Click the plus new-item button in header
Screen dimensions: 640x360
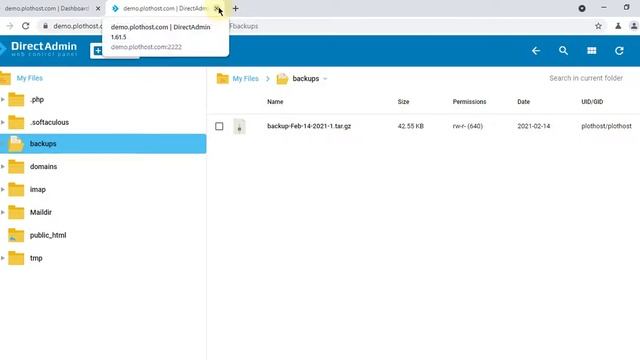98,51
